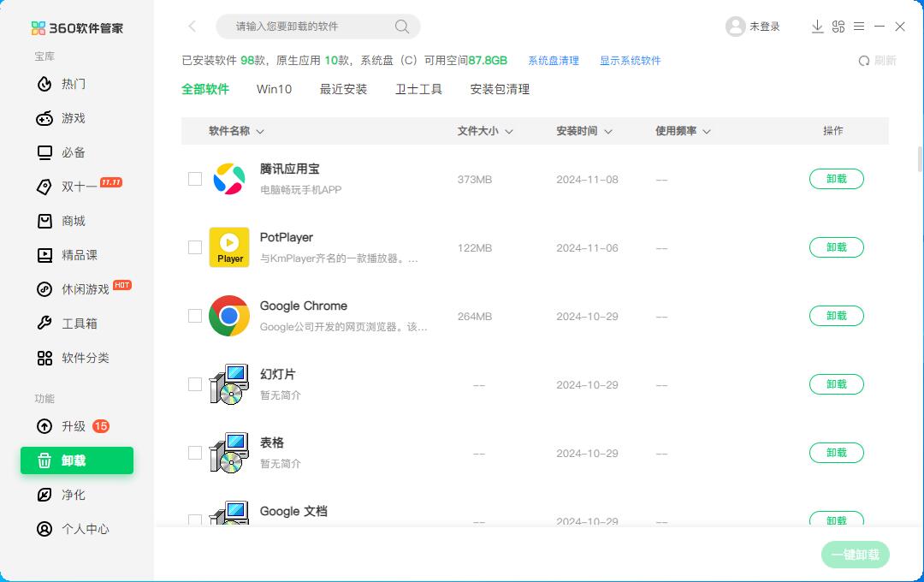924x582 pixels.
Task: Focus the uninstall software search field
Action: click(x=318, y=26)
